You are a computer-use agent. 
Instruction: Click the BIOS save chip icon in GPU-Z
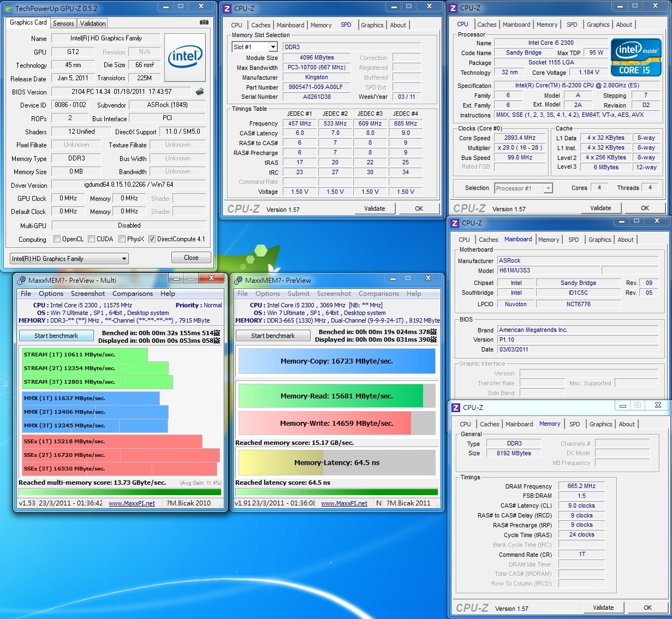(x=200, y=92)
